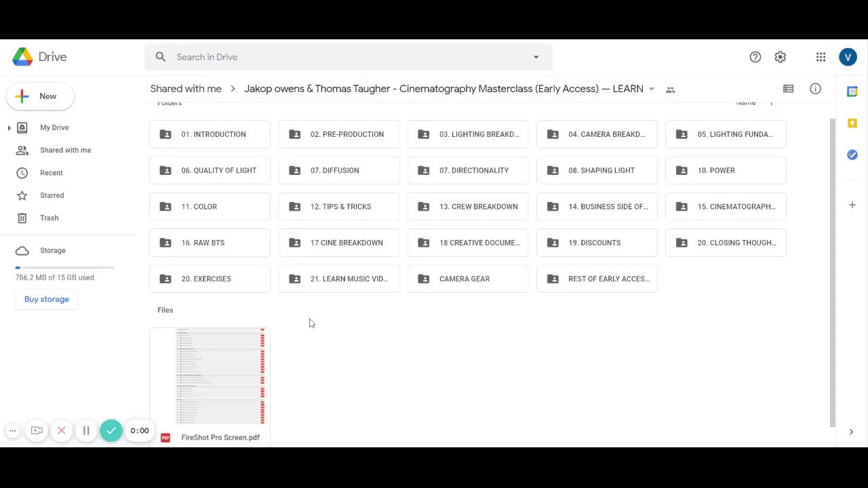868x488 pixels.
Task: Click the Buy storage button
Action: (47, 299)
